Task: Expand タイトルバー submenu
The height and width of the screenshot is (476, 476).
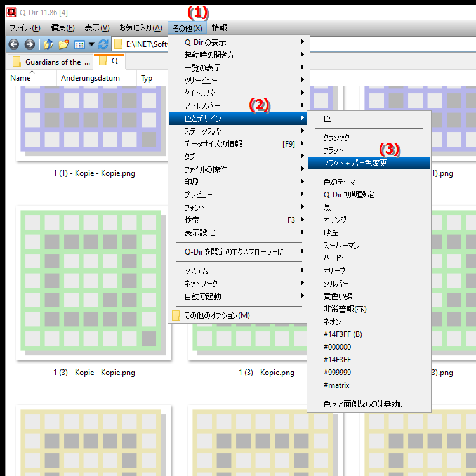Action: pyautogui.click(x=238, y=93)
